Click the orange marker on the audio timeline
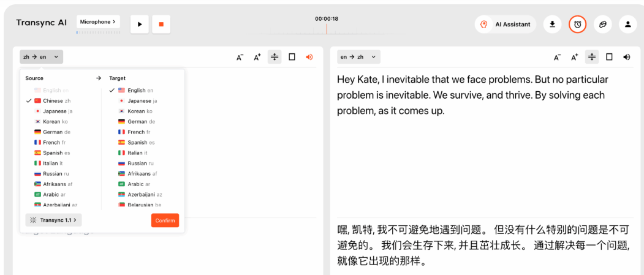The image size is (644, 275). [x=327, y=29]
